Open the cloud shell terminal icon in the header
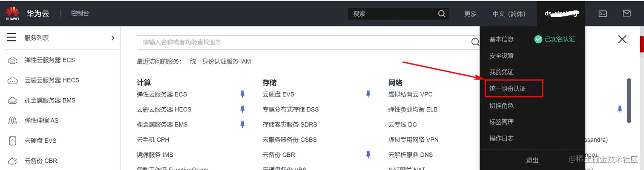 click(x=603, y=14)
